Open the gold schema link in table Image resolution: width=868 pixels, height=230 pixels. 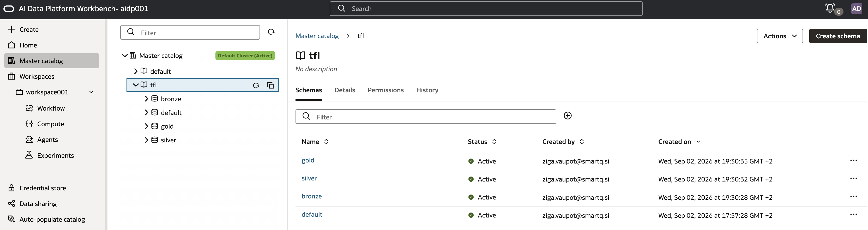[308, 160]
